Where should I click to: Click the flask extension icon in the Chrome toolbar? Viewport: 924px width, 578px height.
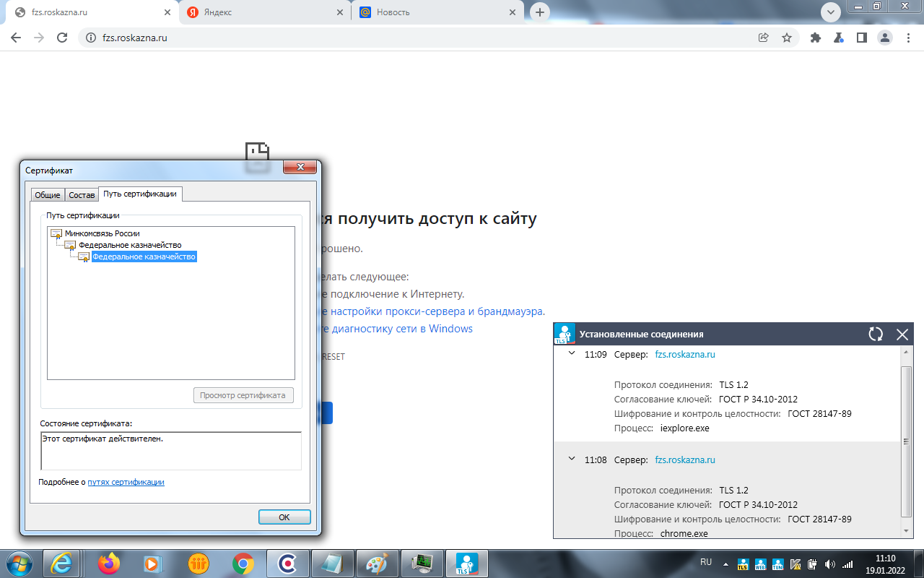(x=839, y=38)
